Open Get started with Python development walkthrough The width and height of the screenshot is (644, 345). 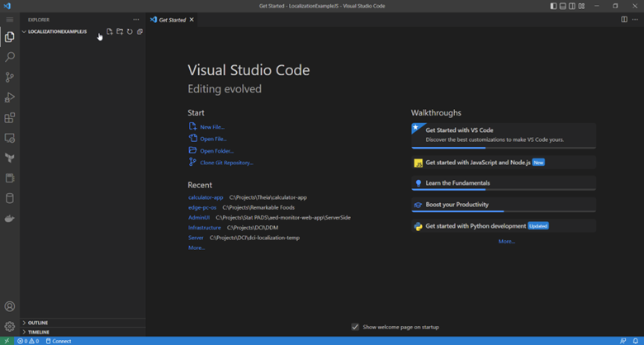click(504, 226)
